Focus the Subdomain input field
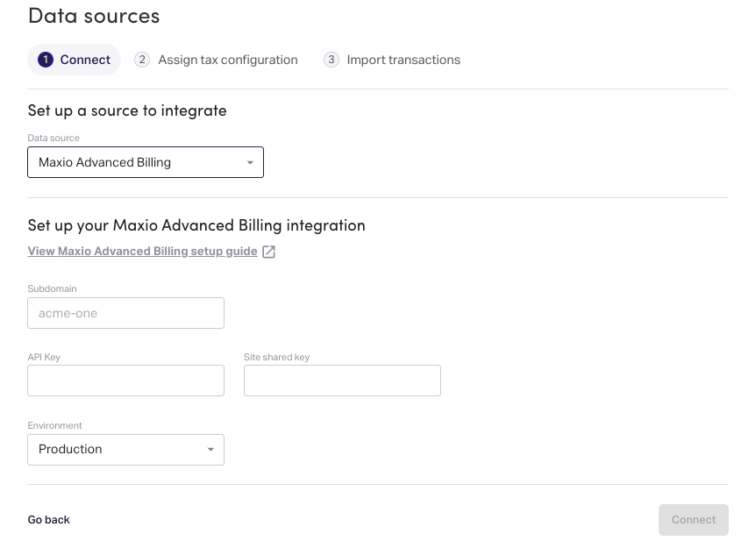Image resolution: width=756 pixels, height=555 pixels. [125, 313]
